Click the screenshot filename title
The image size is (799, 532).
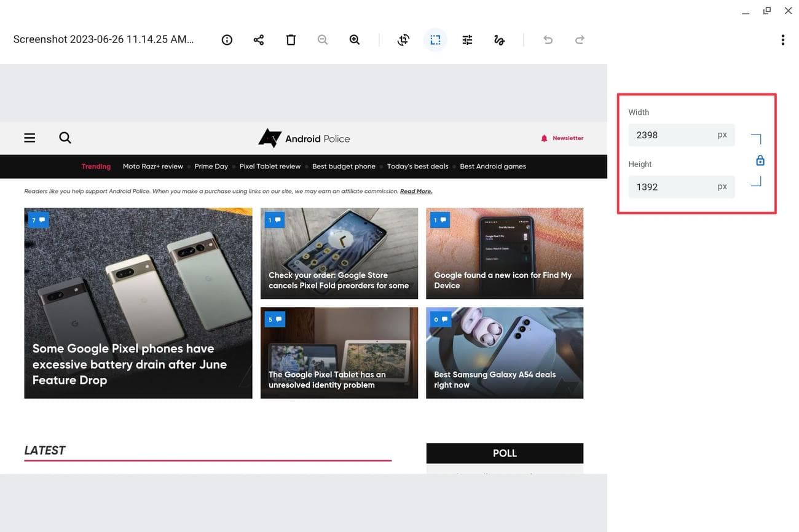coord(103,39)
